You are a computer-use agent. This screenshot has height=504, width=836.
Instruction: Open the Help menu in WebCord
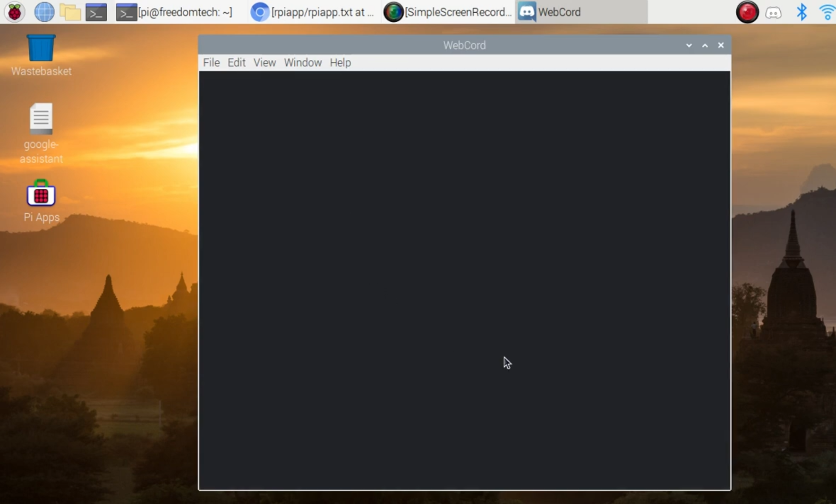pyautogui.click(x=340, y=62)
